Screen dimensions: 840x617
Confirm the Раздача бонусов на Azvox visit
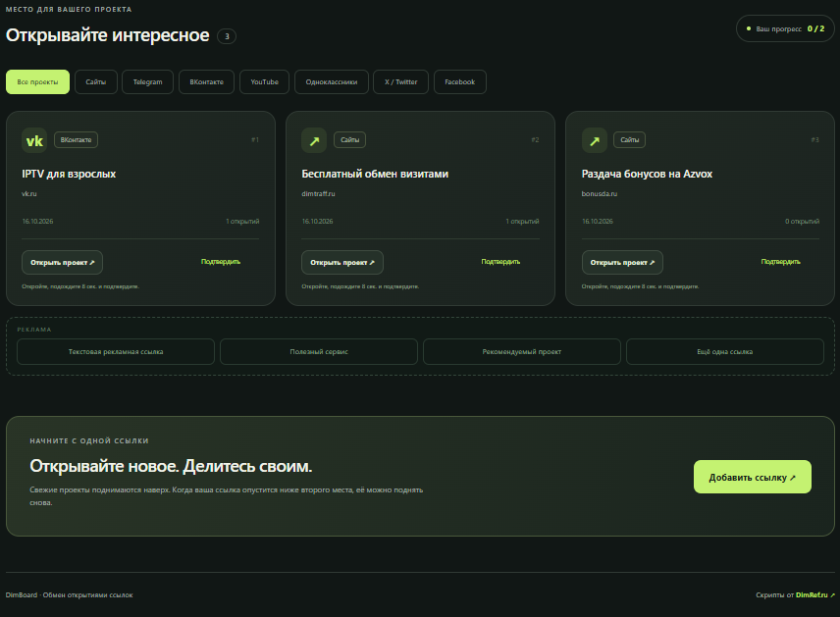780,262
